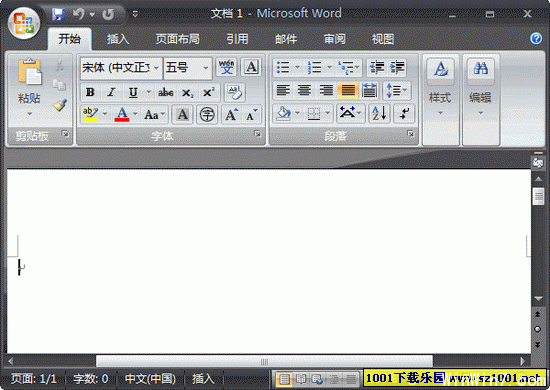The width and height of the screenshot is (550, 390).
Task: Click the Subscript icon
Action: click(x=187, y=93)
